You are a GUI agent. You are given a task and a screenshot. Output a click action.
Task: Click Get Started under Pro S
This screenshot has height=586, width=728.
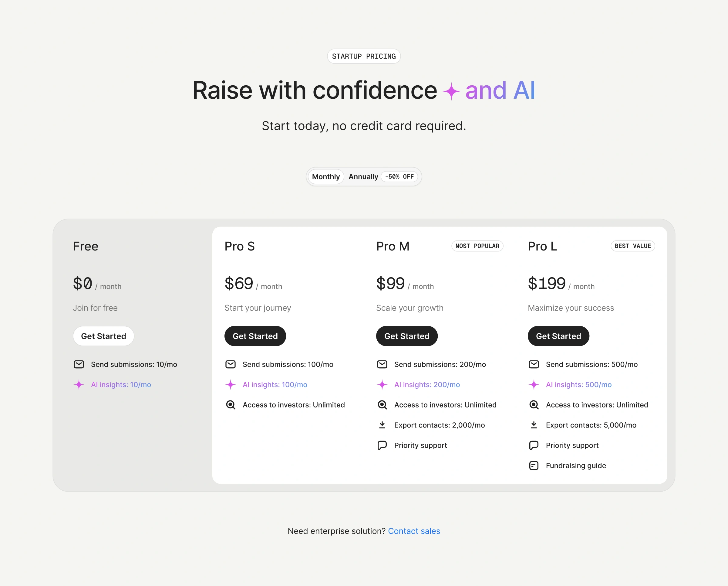[x=255, y=336]
